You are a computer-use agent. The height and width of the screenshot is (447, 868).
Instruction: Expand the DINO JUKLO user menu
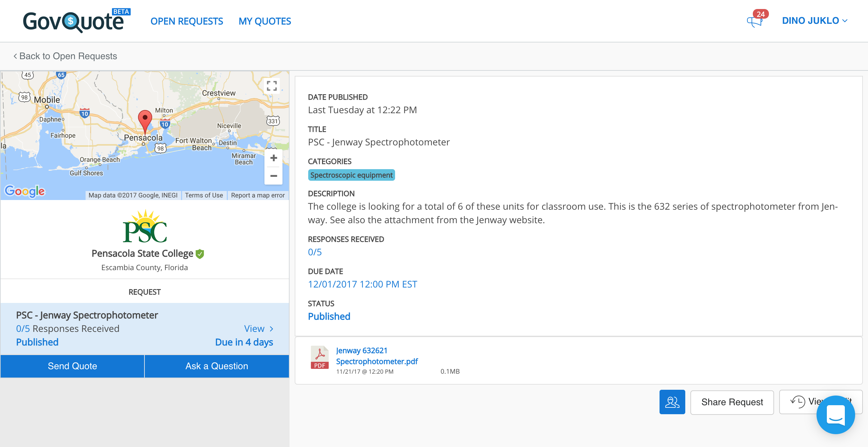click(x=814, y=21)
